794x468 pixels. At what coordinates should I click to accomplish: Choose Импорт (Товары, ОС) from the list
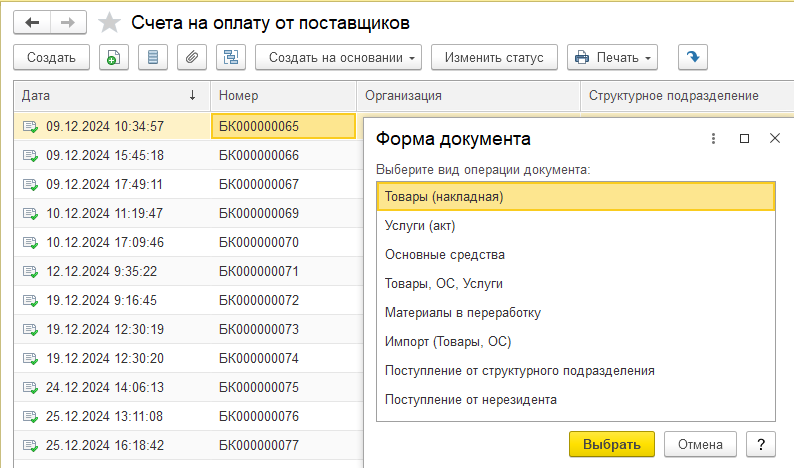448,342
